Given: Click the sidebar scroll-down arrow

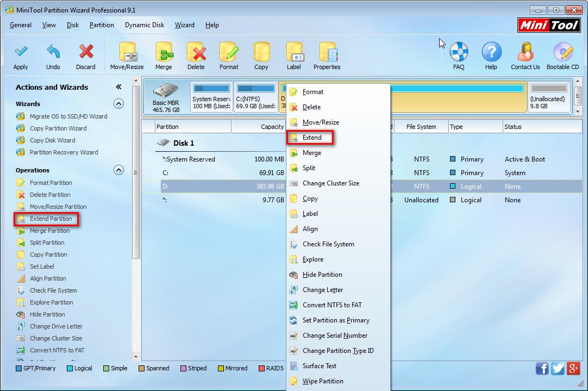Looking at the screenshot, I should click(136, 357).
